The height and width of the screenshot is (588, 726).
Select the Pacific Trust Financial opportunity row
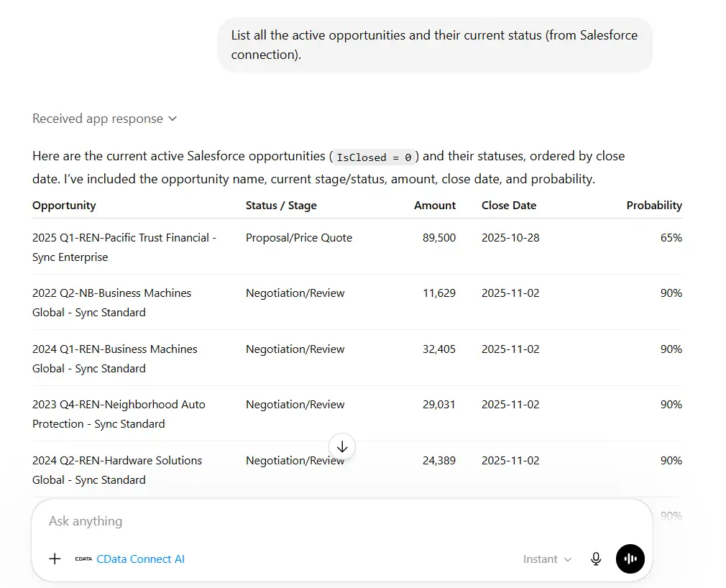(x=357, y=247)
